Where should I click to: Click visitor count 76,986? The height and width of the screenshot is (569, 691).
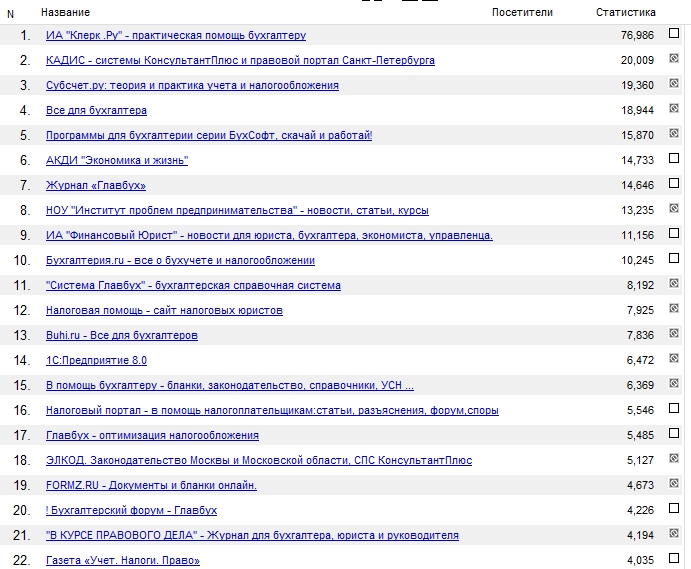pos(637,35)
